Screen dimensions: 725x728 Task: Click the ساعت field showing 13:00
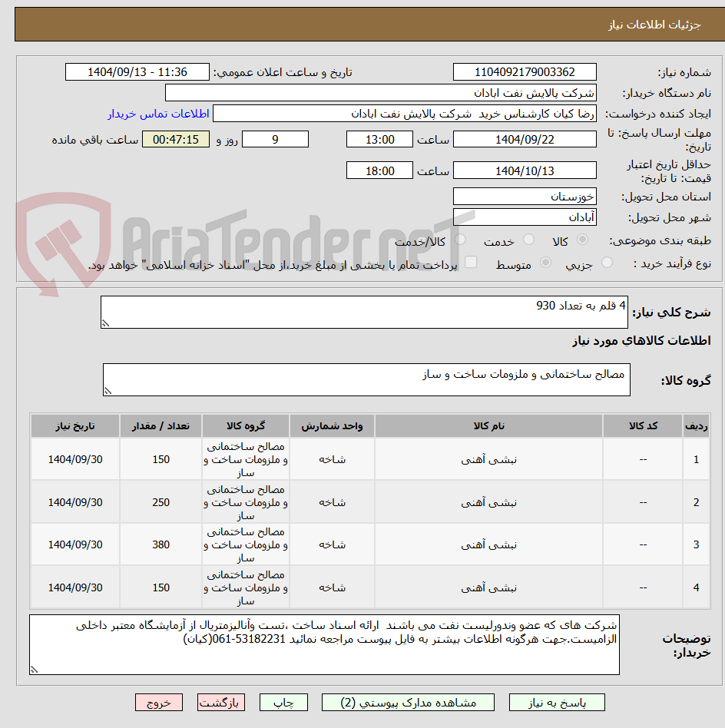[380, 139]
